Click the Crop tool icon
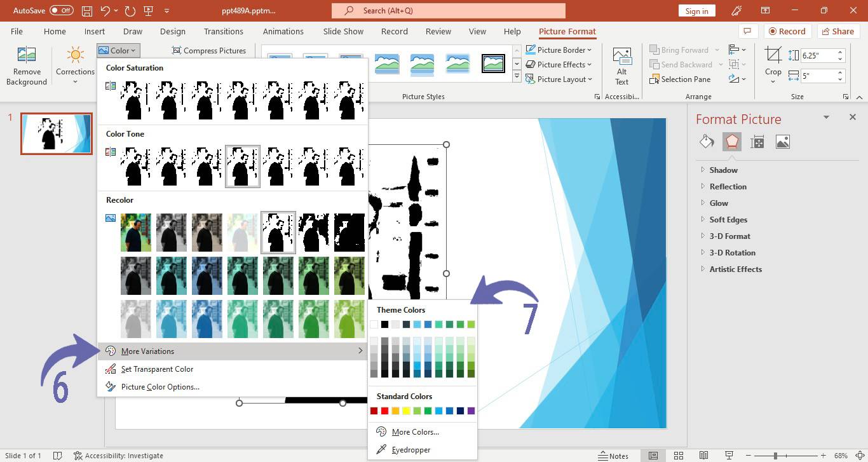 [773, 55]
